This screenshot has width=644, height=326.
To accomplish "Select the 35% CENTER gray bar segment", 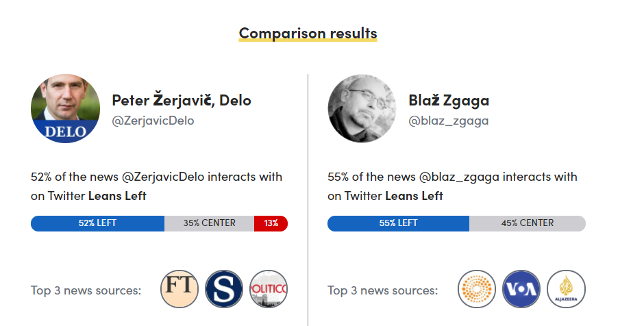I will [x=209, y=223].
